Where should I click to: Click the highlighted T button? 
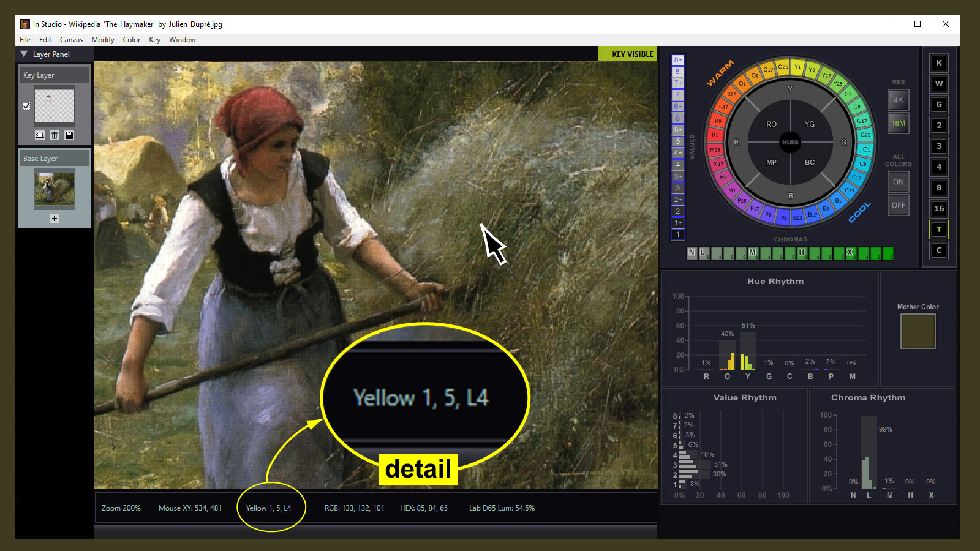coord(939,230)
